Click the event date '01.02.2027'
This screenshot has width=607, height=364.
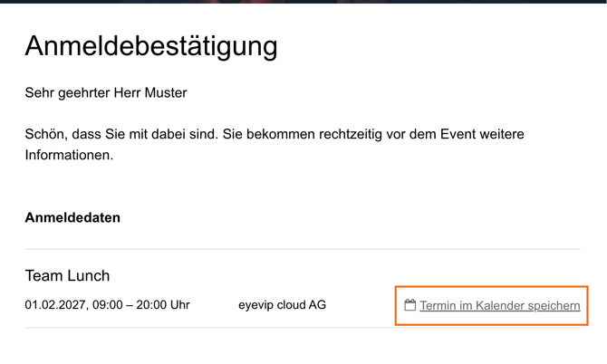(x=57, y=305)
